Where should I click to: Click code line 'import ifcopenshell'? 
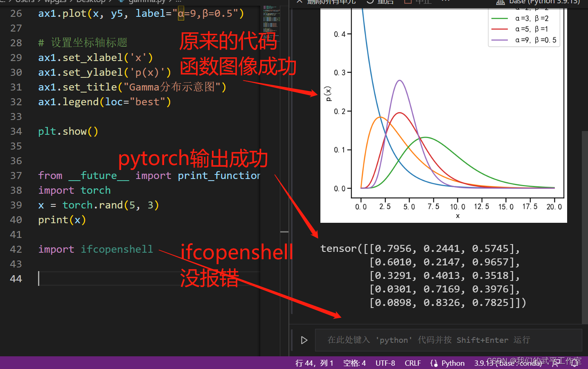(x=95, y=249)
